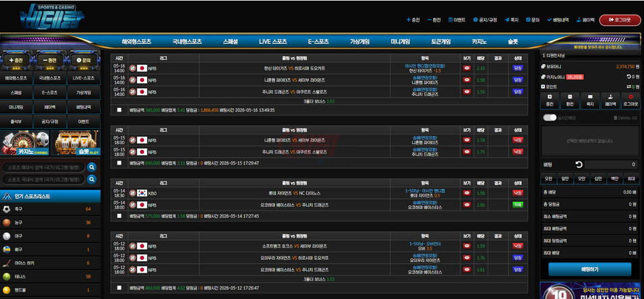Click the eye icon on the 한신 타이거즈 row

[x=466, y=68]
